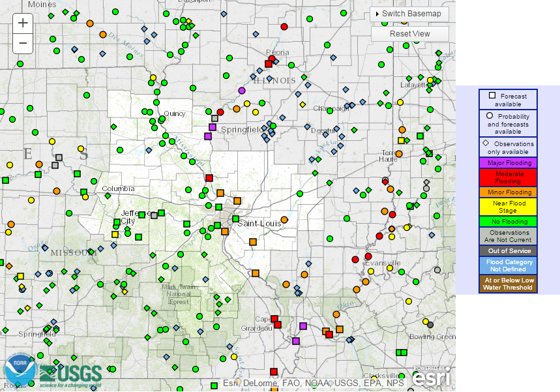Click the Out of Service legend swatch

[x=508, y=251]
